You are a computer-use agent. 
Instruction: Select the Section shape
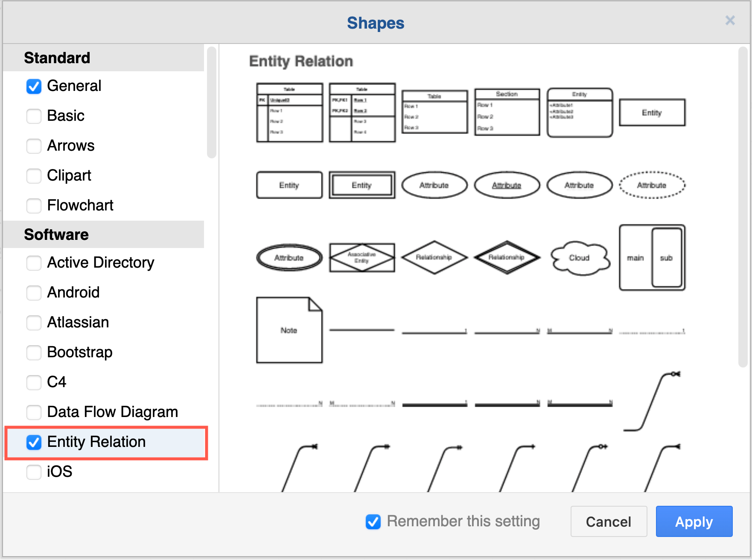[x=507, y=112]
